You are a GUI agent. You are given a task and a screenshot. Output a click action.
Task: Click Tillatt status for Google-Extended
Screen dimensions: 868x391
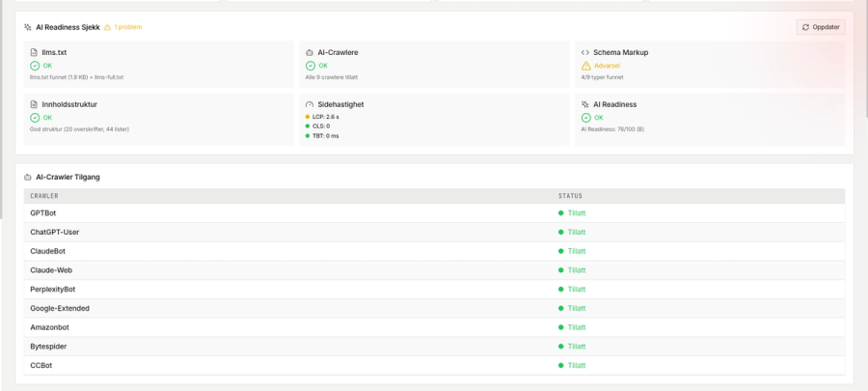click(x=577, y=309)
